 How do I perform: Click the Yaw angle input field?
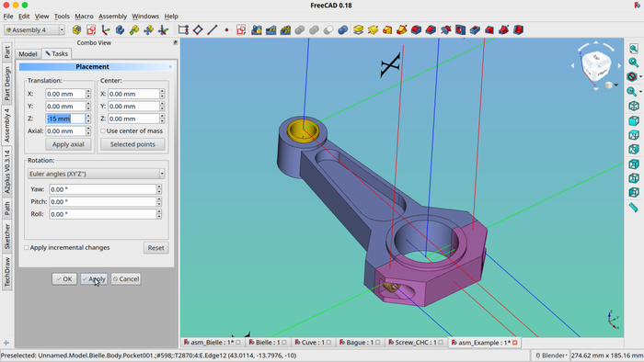tap(103, 189)
